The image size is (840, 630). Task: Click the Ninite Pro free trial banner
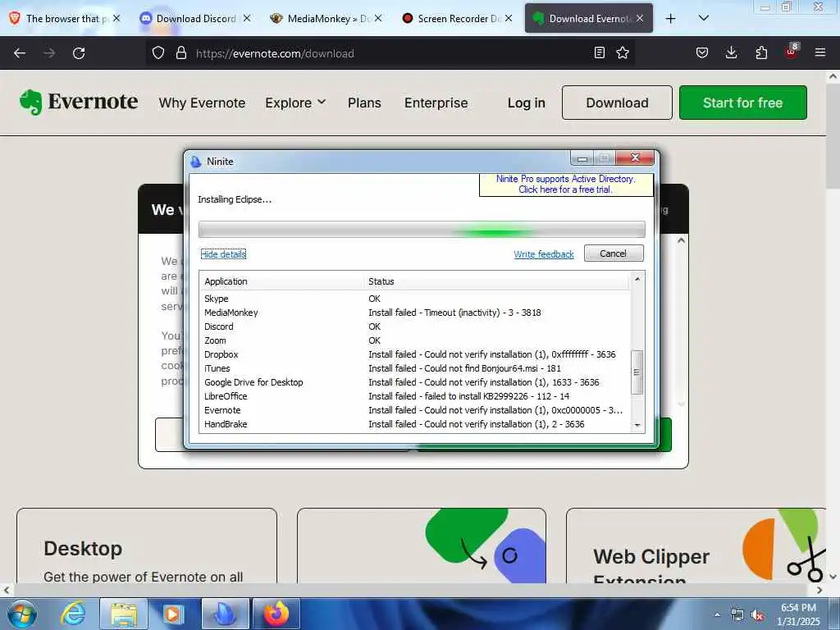pos(566,184)
